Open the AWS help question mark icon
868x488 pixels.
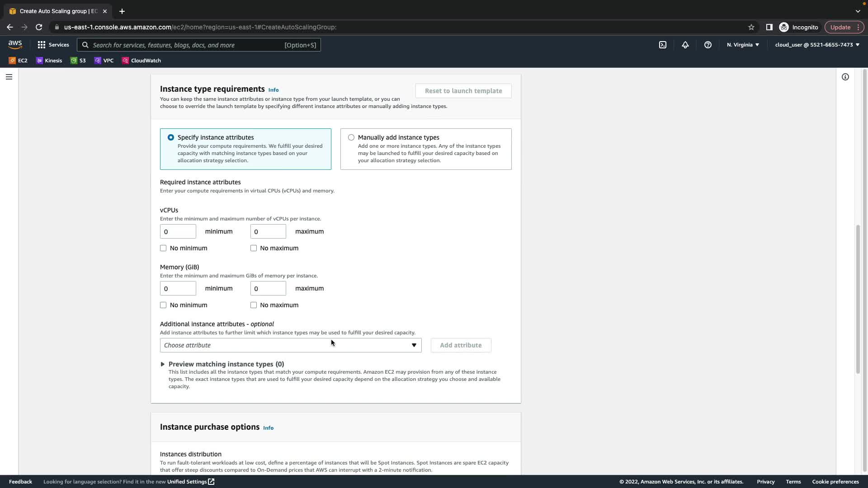(708, 45)
